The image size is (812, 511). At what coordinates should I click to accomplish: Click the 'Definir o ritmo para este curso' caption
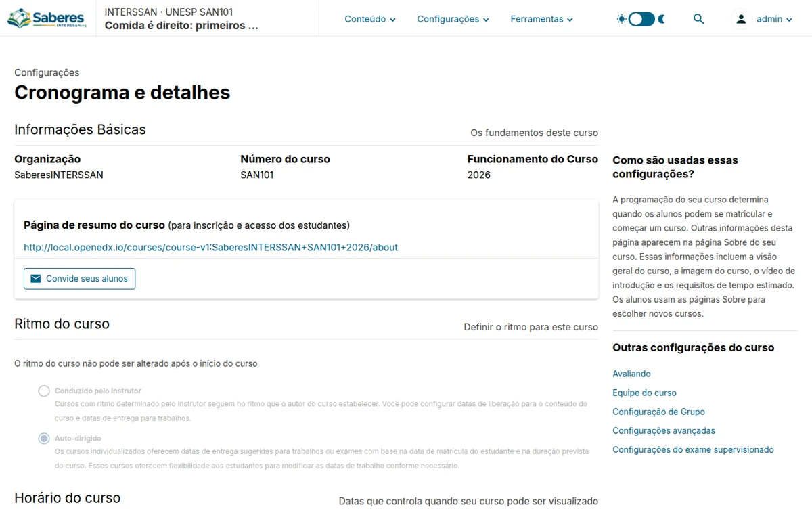point(531,327)
